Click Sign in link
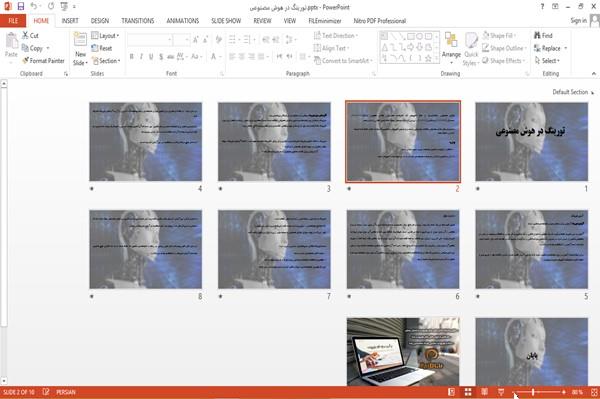 tap(578, 21)
